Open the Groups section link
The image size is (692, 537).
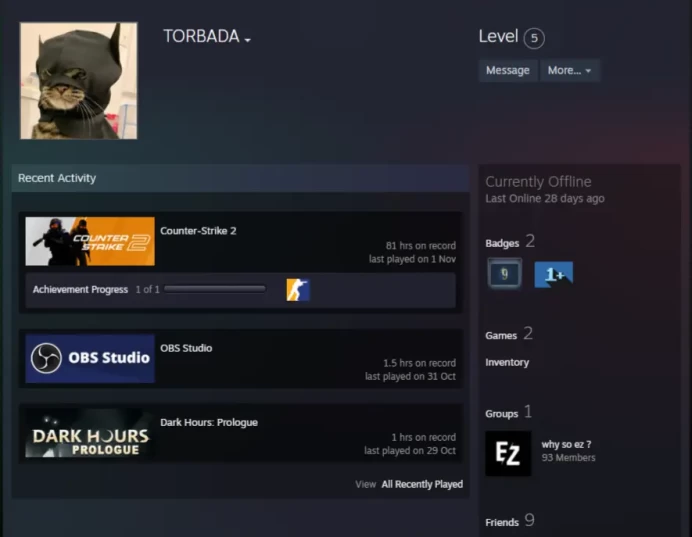coord(502,413)
